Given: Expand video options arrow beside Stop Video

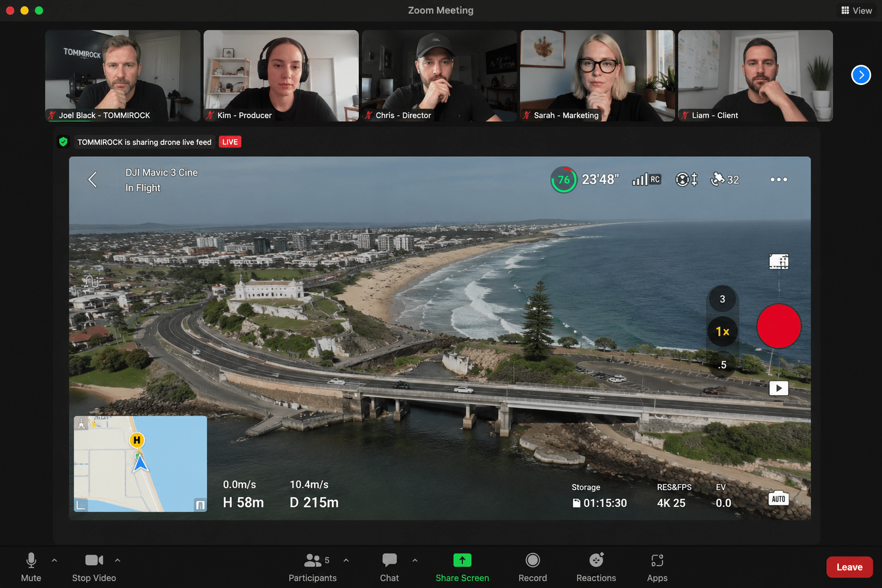Looking at the screenshot, I should pyautogui.click(x=118, y=560).
